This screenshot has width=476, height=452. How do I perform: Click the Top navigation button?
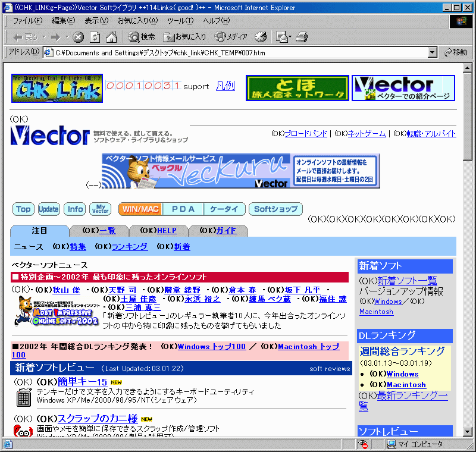tap(23, 209)
